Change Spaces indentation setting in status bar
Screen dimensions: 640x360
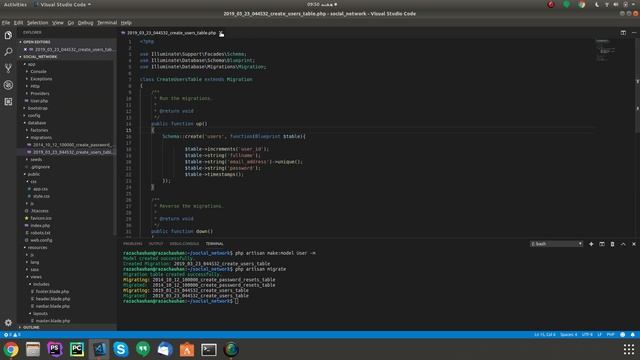(x=569, y=335)
